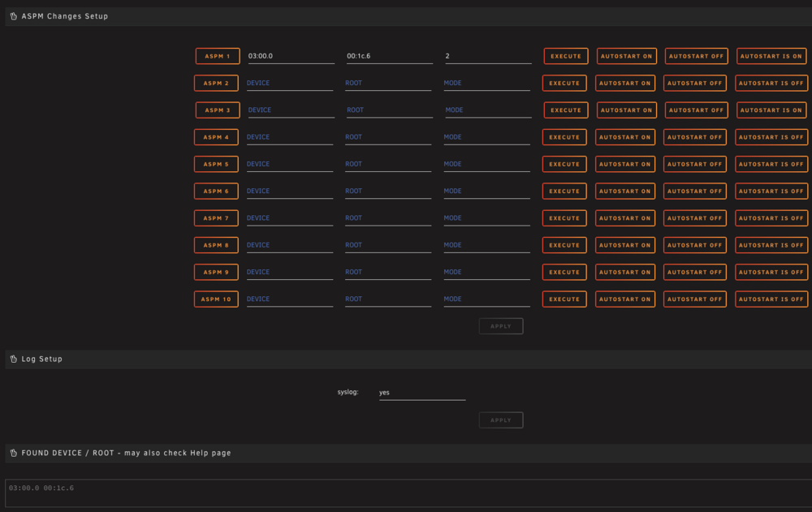Click the DEVICE field in the ASPM 9 row
The height and width of the screenshot is (512, 812).
tap(290, 272)
